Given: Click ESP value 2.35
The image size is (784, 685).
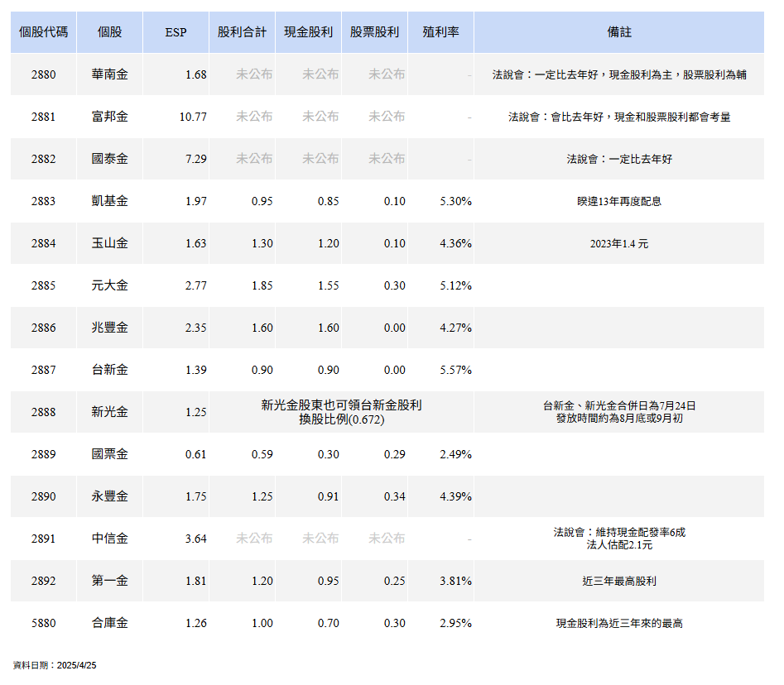Looking at the screenshot, I should coord(196,328).
